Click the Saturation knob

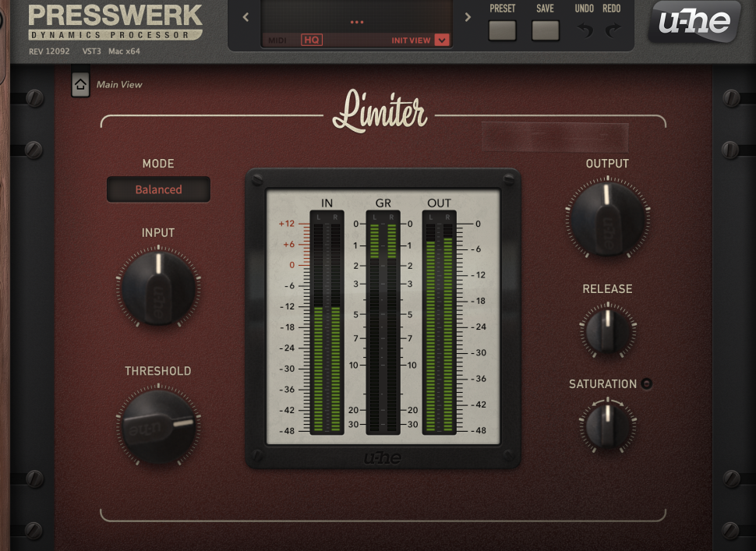(x=608, y=426)
